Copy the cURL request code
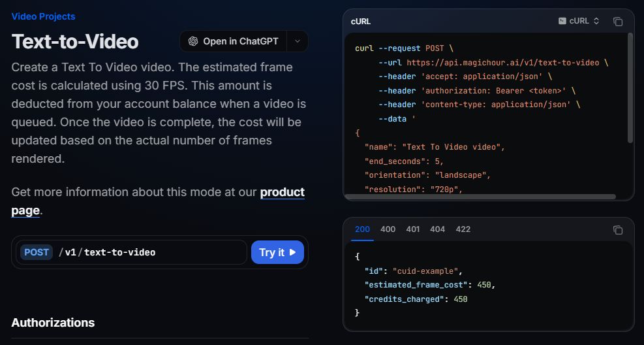The height and width of the screenshot is (345, 644). [x=617, y=22]
